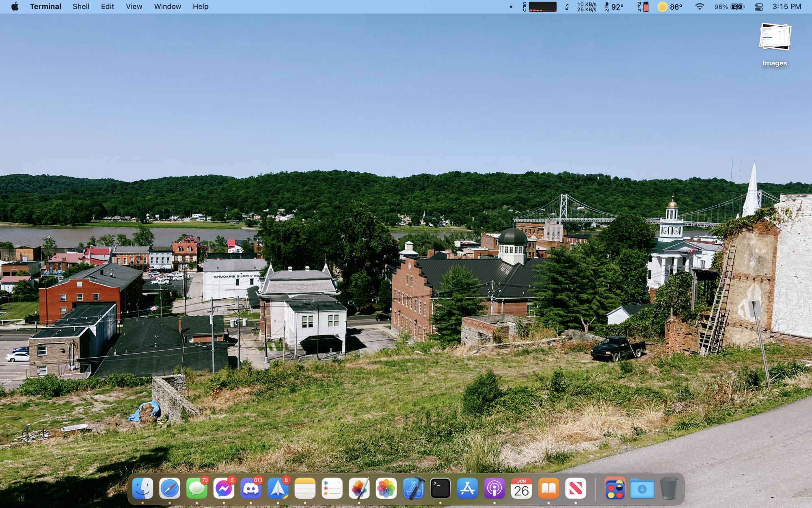Viewport: 812px width, 508px height.
Task: Open Finder from the dock
Action: coord(143,488)
